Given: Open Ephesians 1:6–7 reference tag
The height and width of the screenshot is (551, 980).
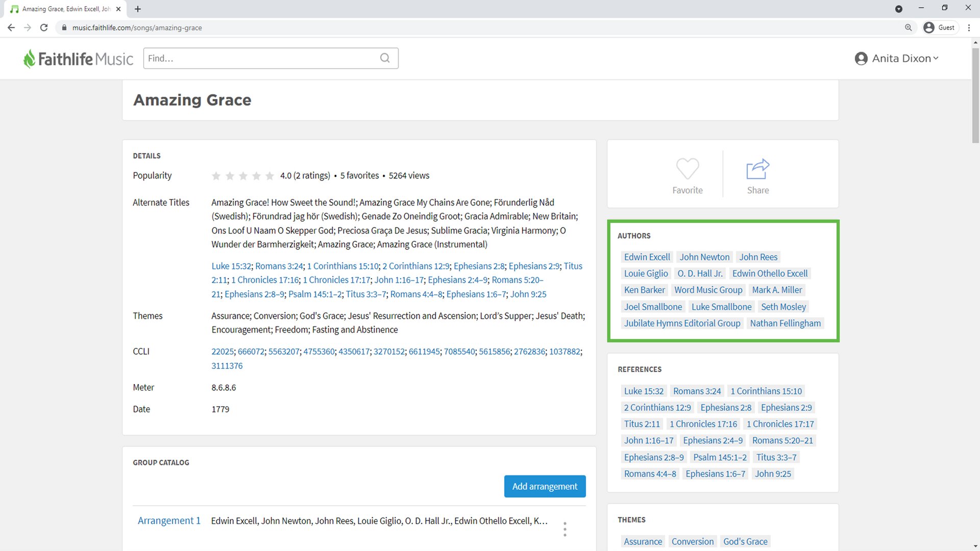Looking at the screenshot, I should pos(715,473).
